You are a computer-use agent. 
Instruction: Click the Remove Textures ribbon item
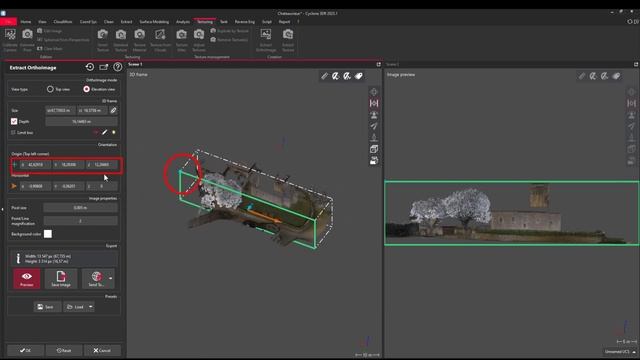point(229,40)
